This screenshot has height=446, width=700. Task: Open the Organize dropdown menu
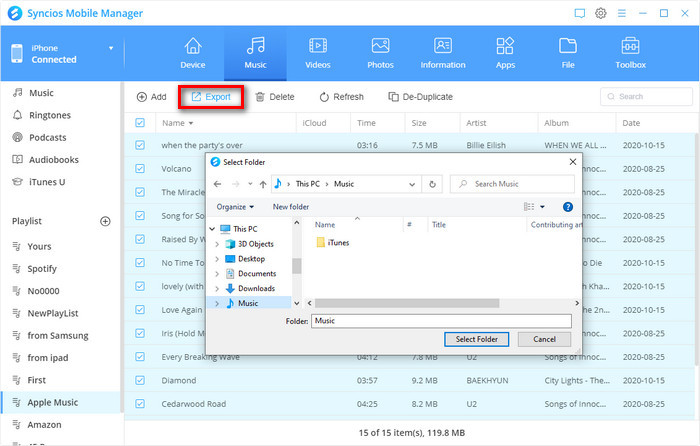click(x=235, y=207)
